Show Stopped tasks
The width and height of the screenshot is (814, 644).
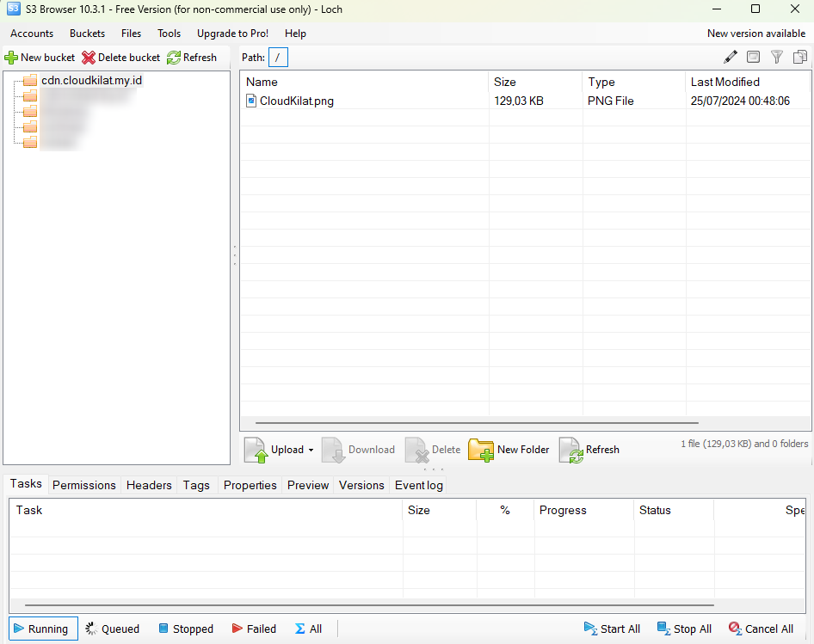(x=186, y=629)
